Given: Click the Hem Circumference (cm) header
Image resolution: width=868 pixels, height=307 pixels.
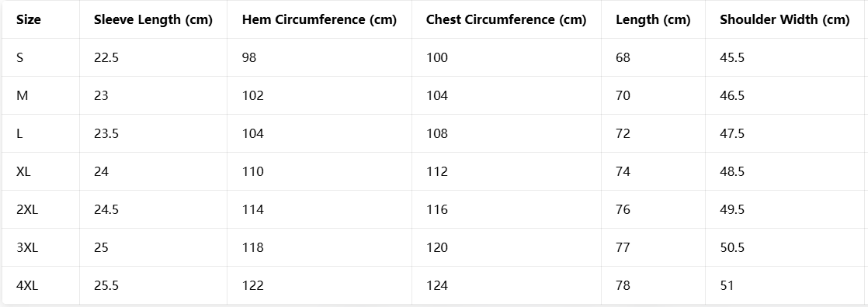Looking at the screenshot, I should click(x=319, y=20).
